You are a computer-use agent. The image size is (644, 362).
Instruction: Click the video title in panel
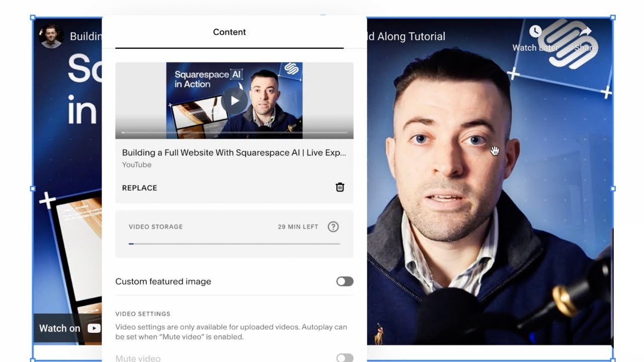[x=234, y=153]
